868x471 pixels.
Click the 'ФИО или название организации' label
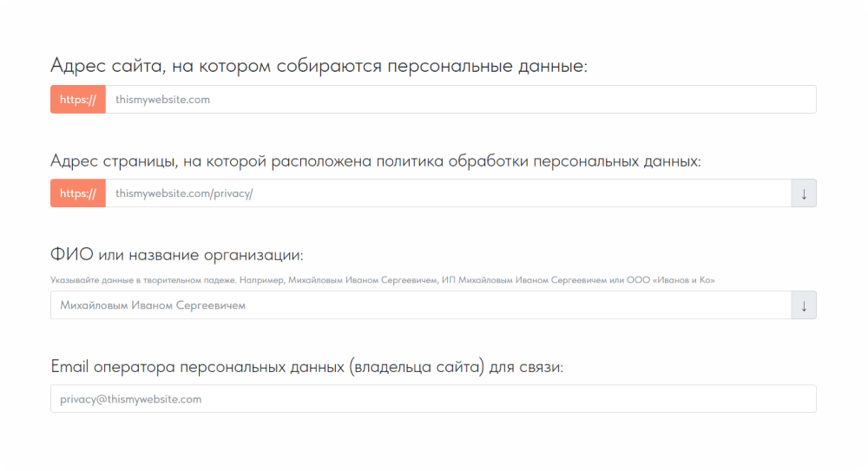coord(177,255)
